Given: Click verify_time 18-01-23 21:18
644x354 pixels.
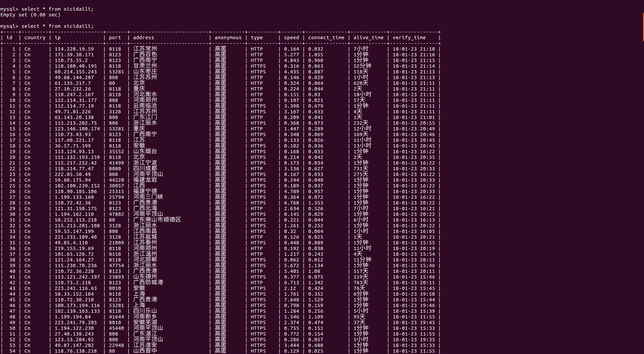Looking at the screenshot, I should click(414, 49).
